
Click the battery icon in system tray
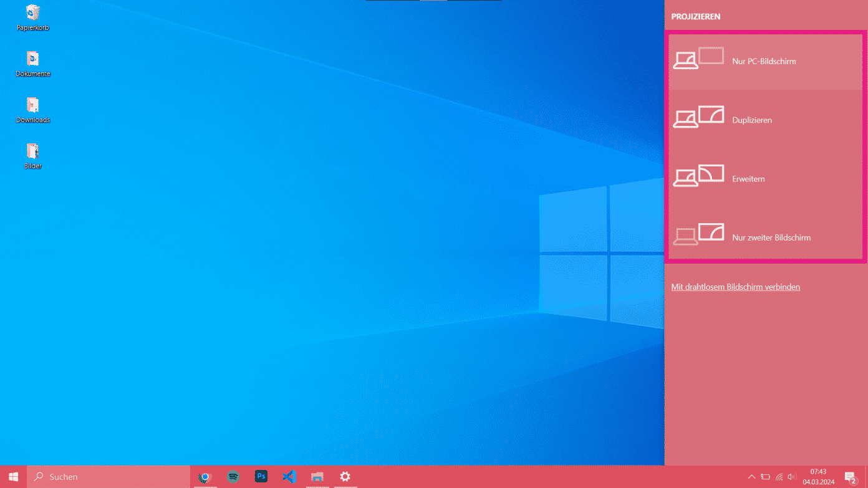765,477
